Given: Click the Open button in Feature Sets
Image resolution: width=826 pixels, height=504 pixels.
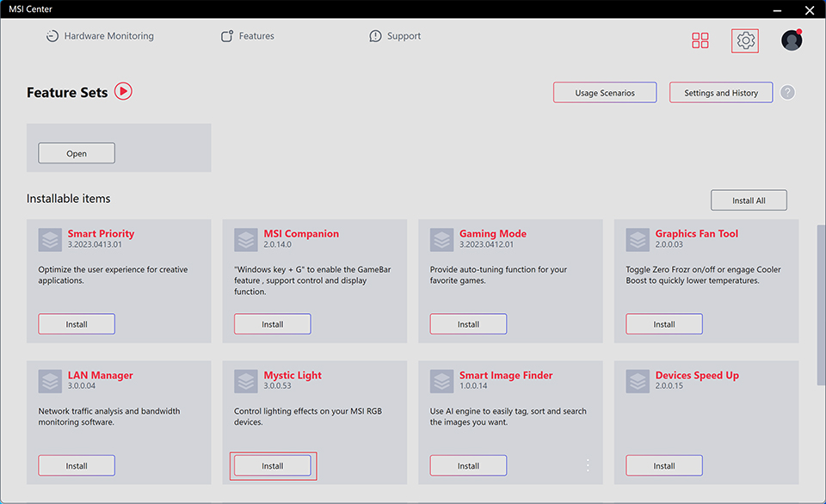Looking at the screenshot, I should [77, 153].
